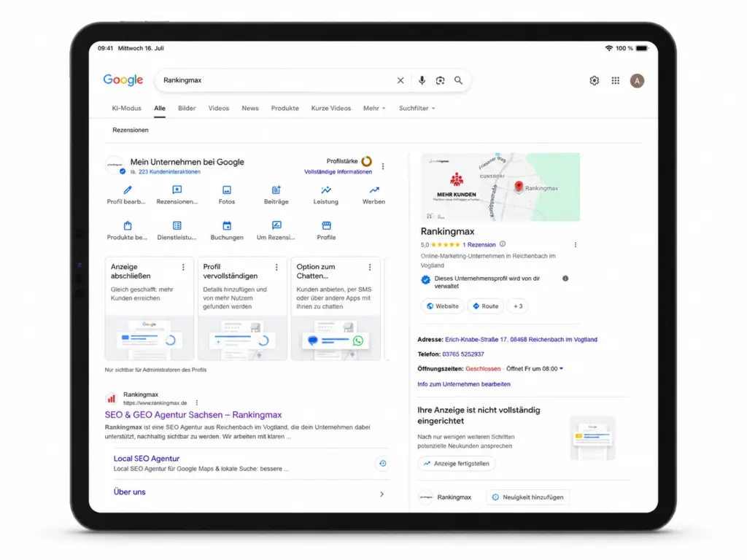
Task: Open three-dot menu on Profil vervollständigen card
Action: 276,268
